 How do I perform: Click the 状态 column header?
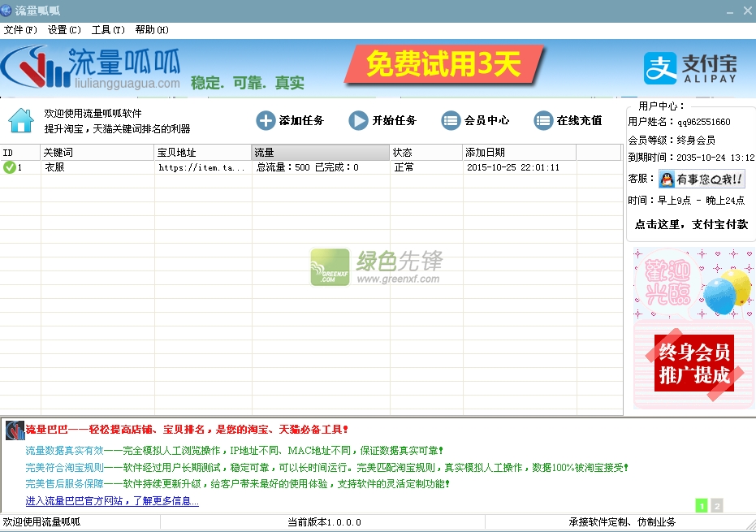click(426, 153)
